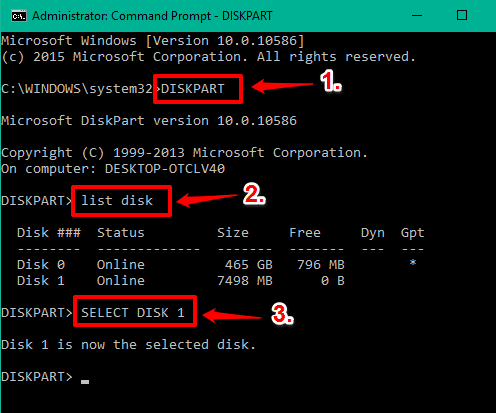The image size is (496, 413).
Task: Click the red arrow pointing to list disk
Action: pyautogui.click(x=207, y=199)
